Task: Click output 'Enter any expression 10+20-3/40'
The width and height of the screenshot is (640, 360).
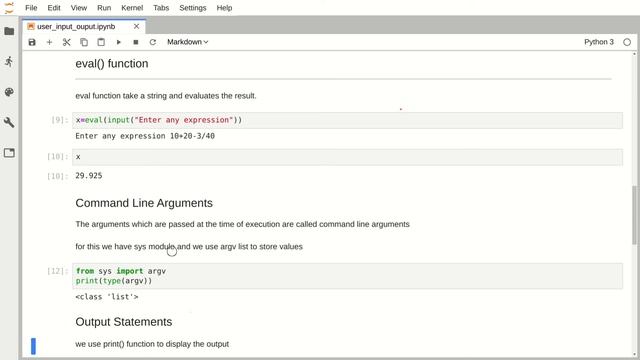Action: click(x=145, y=136)
